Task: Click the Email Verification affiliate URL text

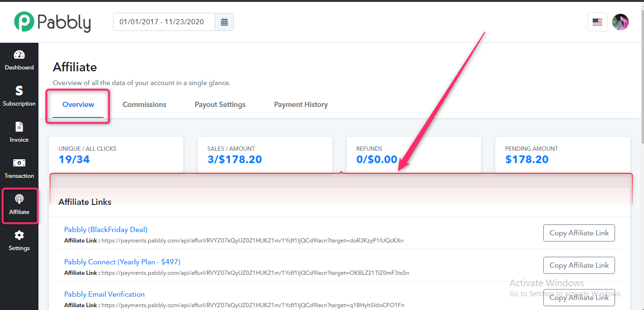Action: click(253, 305)
